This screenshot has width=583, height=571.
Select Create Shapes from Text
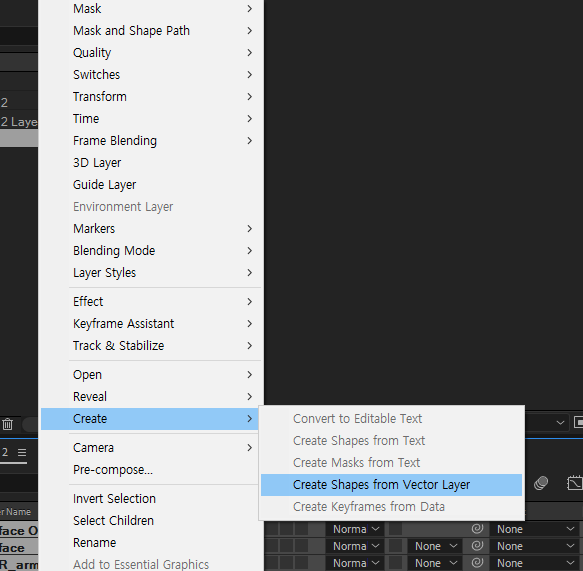tap(391, 441)
